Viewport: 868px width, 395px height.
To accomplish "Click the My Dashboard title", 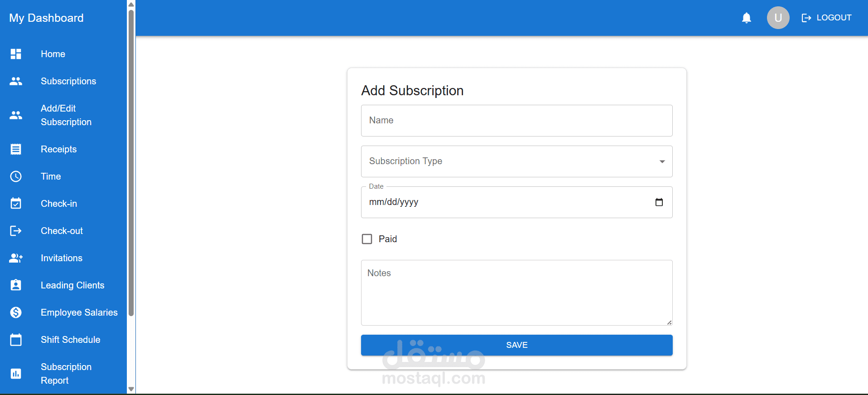I will [x=46, y=18].
